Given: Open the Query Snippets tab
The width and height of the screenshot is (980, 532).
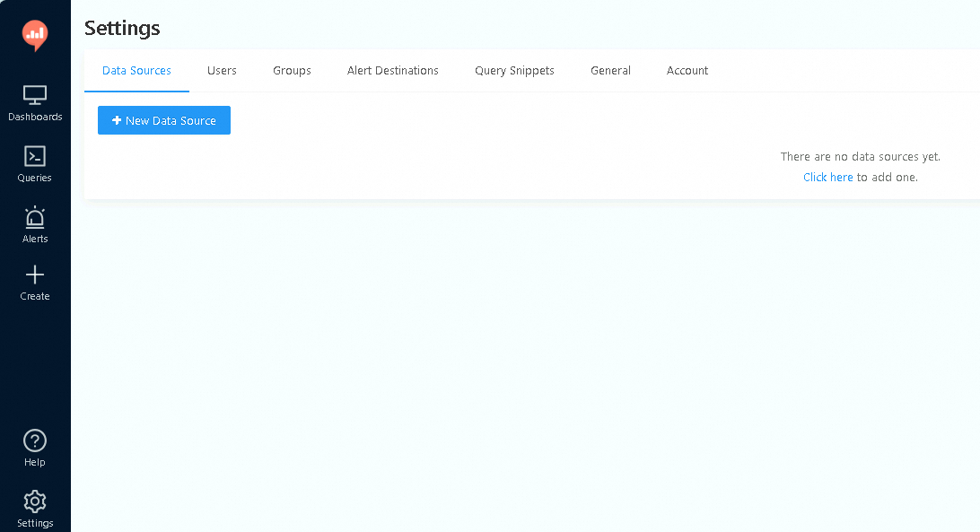Looking at the screenshot, I should (x=514, y=71).
